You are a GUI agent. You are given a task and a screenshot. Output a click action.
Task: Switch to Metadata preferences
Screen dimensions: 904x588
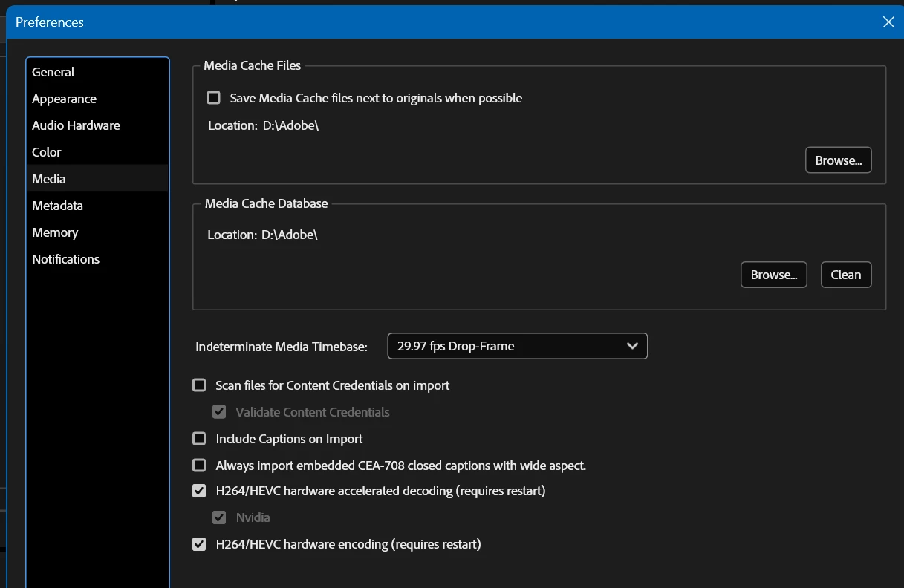point(57,206)
